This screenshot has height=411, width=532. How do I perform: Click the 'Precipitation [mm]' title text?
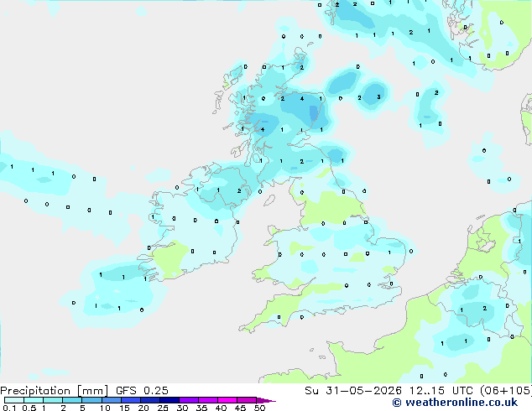point(54,391)
